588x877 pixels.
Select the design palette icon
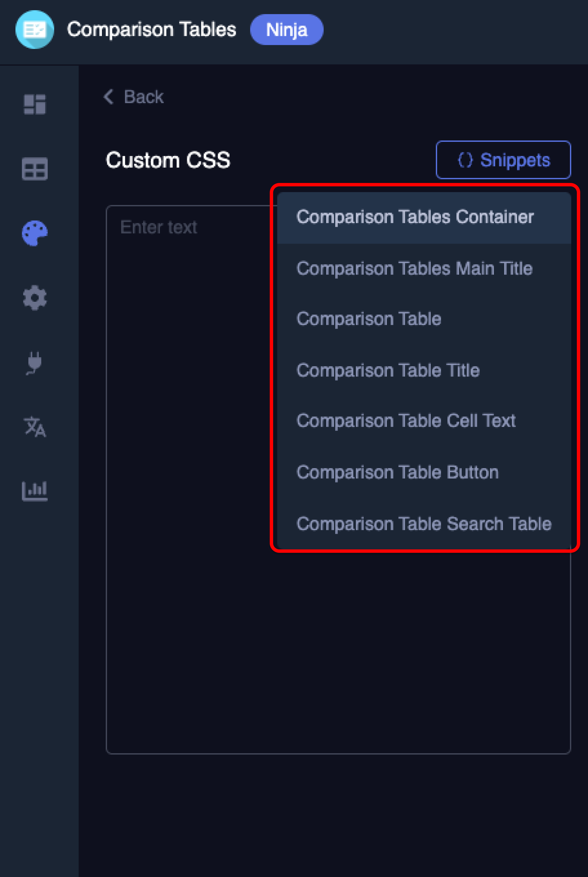35,233
